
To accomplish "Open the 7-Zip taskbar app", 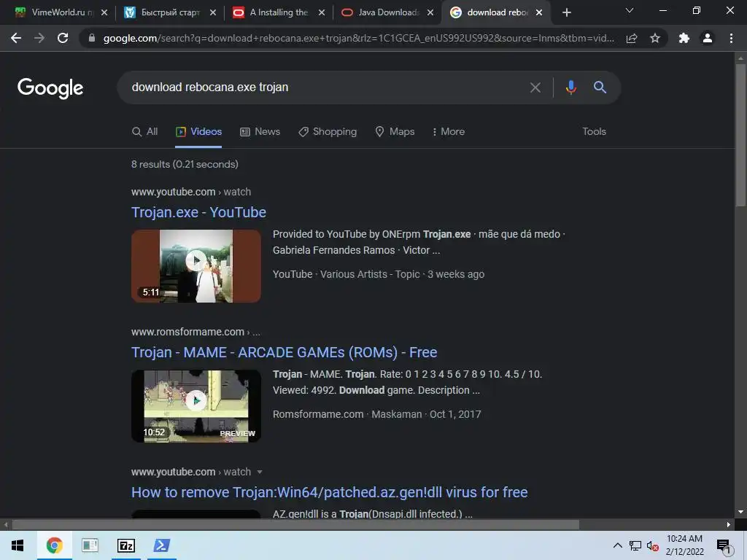I will tap(126, 545).
